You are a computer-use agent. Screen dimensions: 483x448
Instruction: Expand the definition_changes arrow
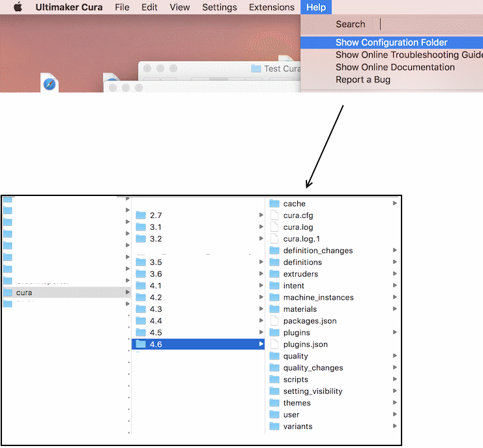point(395,250)
